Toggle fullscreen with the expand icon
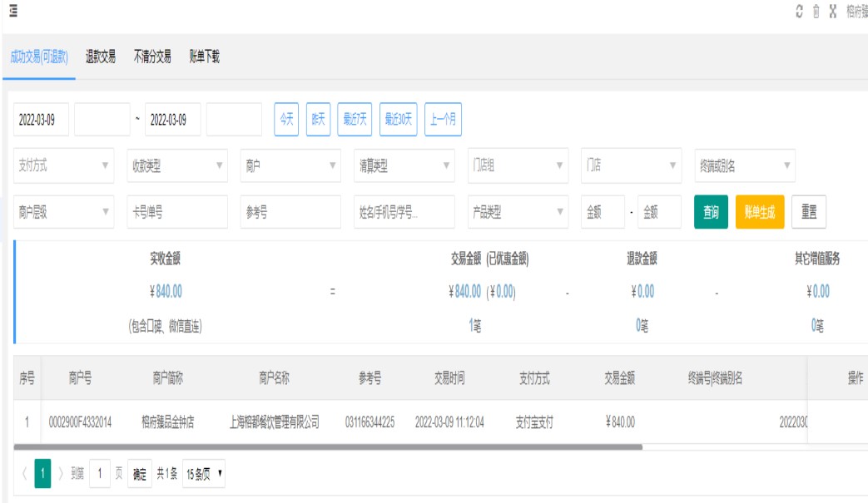 coord(832,11)
